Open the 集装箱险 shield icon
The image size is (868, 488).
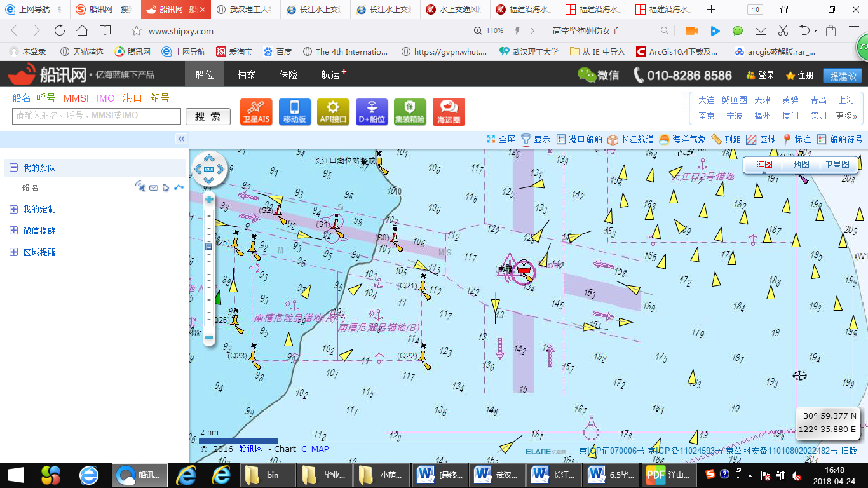pyautogui.click(x=410, y=112)
